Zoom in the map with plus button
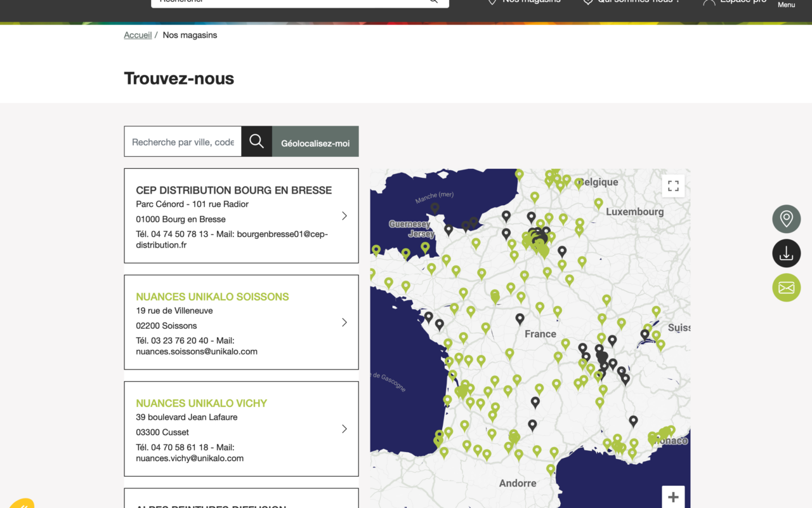Screen dimensions: 812x508 pyautogui.click(x=673, y=497)
